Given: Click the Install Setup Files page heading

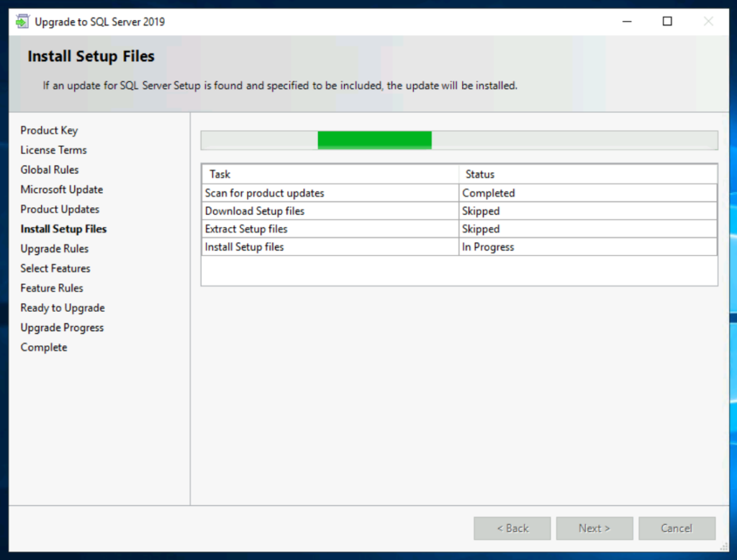Looking at the screenshot, I should [x=91, y=56].
